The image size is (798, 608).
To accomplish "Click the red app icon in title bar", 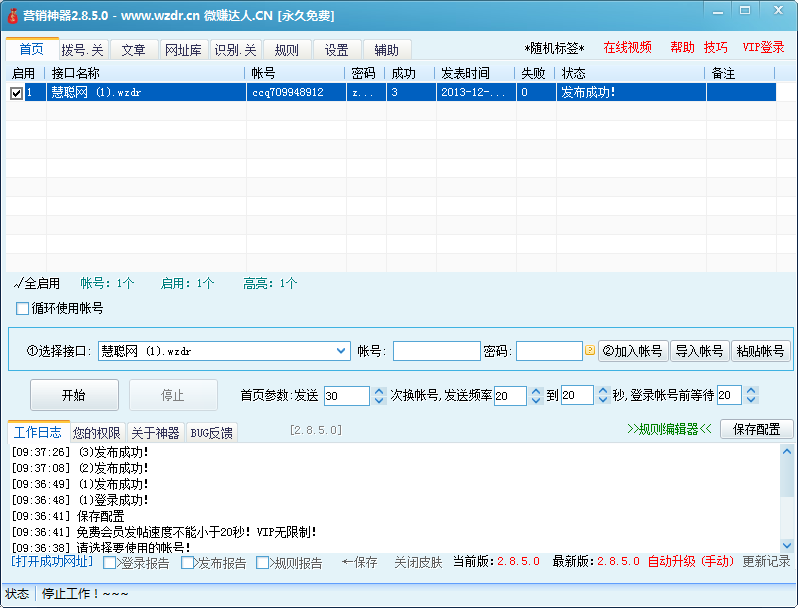I will pos(12,16).
